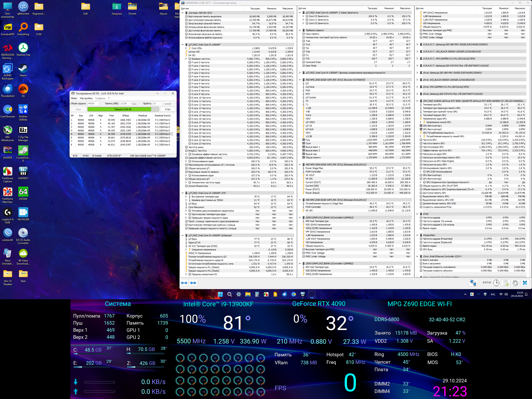This screenshot has height=399, width=532.
Task: Open the Файл menu in LinX
Action: [x=74, y=98]
